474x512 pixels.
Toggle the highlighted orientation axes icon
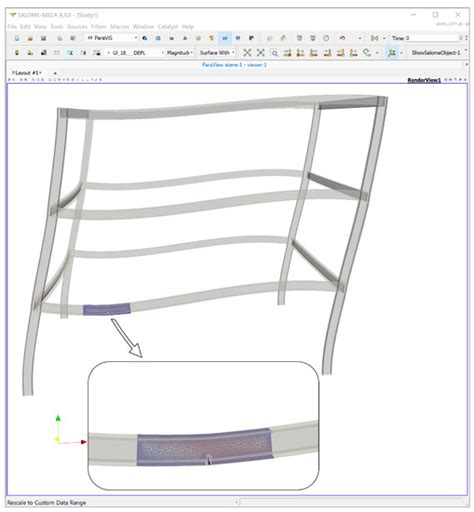coord(392,53)
